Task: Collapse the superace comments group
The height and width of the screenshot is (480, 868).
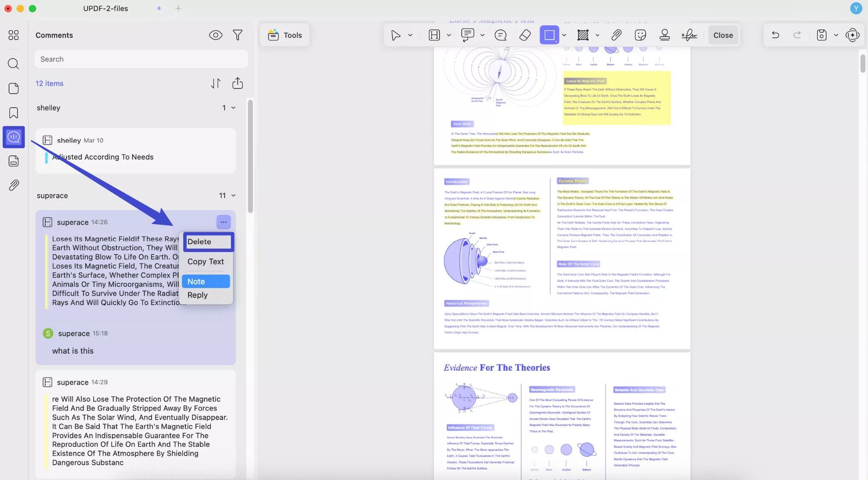Action: 233,195
